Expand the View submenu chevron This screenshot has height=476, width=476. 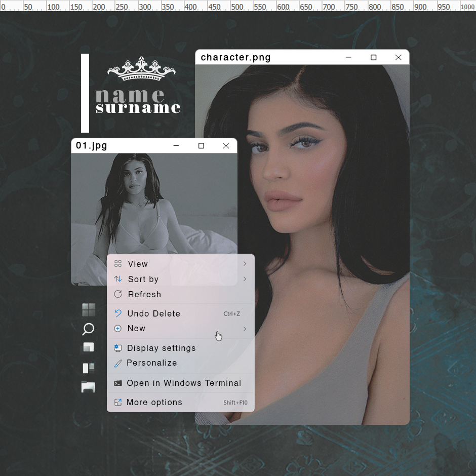coord(245,264)
